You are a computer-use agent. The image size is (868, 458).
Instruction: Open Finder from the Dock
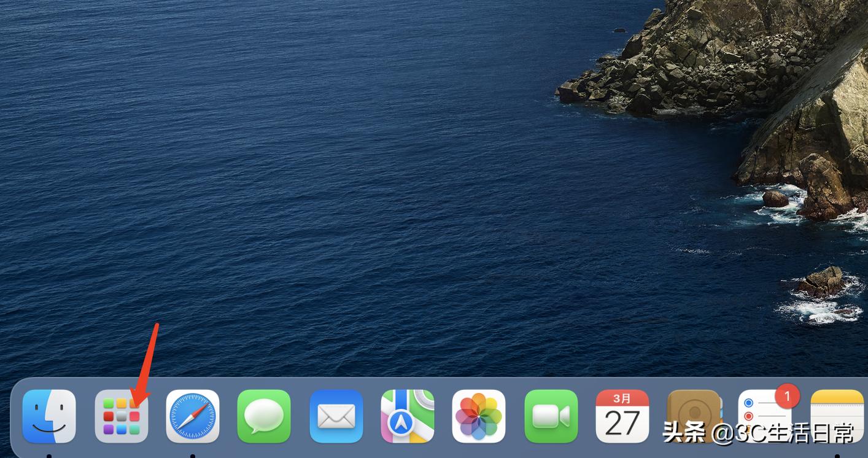[49, 416]
